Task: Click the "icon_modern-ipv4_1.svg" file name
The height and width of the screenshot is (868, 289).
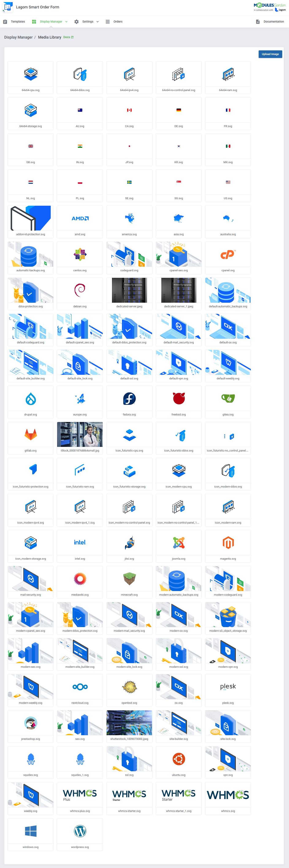Action: tap(80, 523)
